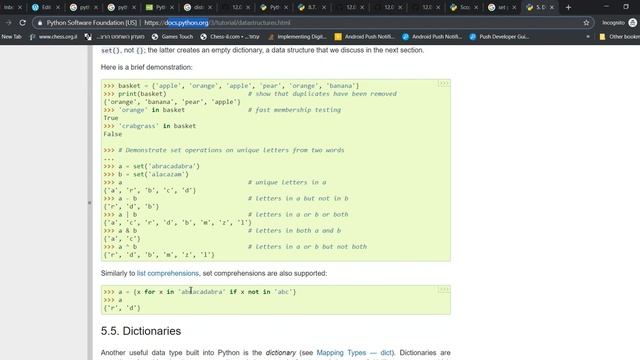Viewport: 640px width, 360px height.
Task: Expand the bookmarks overflow chevron
Action: pos(588,37)
